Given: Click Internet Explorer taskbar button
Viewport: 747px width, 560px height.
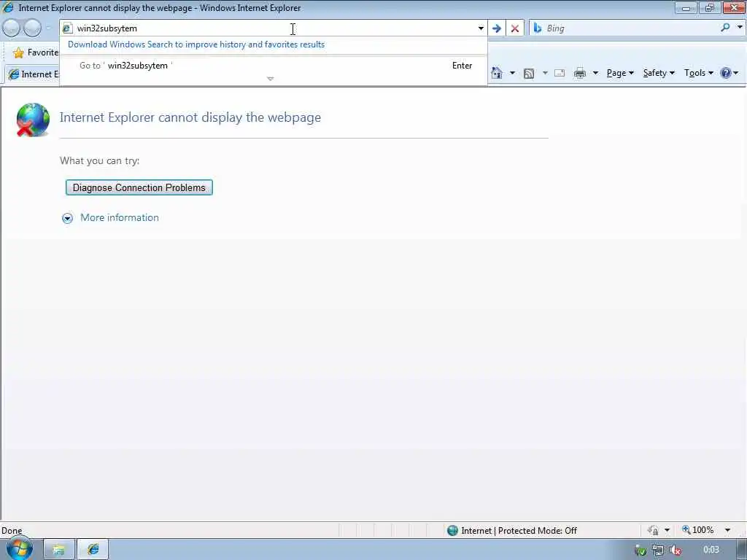Looking at the screenshot, I should (x=93, y=550).
